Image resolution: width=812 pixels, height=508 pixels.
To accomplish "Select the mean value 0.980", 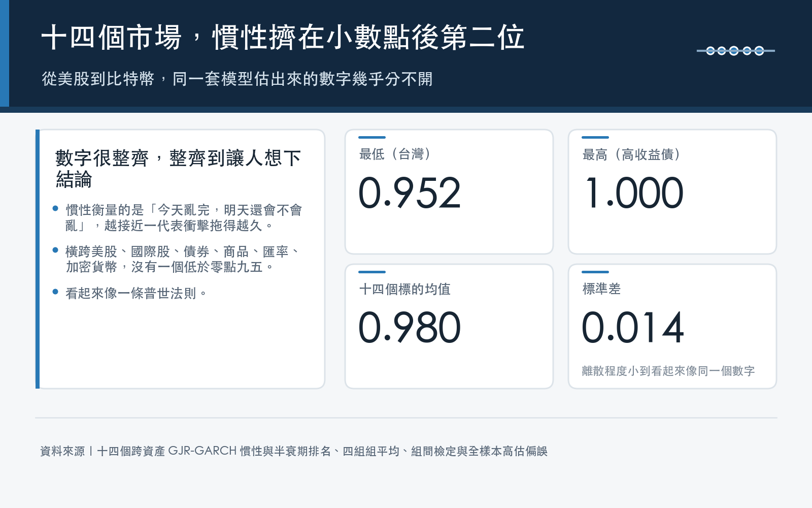I will coord(410,328).
